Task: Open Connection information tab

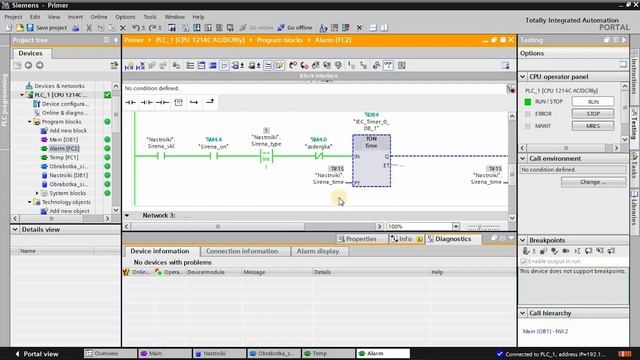Action: point(242,251)
